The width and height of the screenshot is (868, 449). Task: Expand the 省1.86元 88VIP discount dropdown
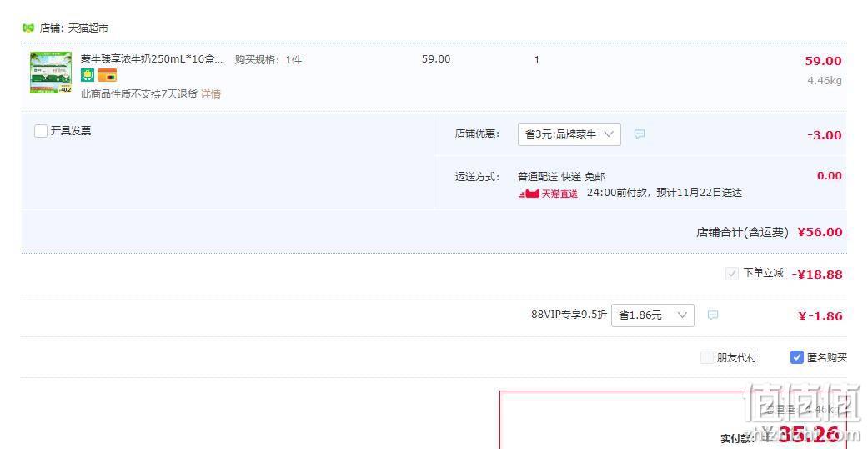[653, 315]
